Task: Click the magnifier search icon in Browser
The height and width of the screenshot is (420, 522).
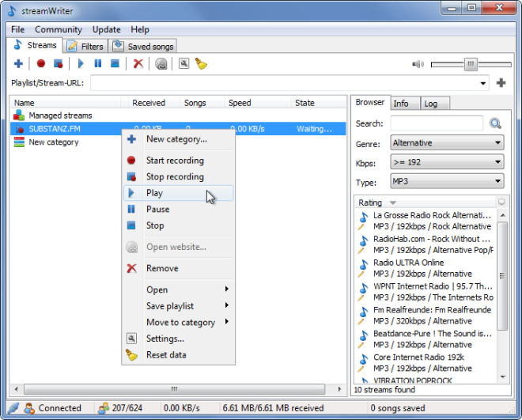Action: (x=495, y=123)
